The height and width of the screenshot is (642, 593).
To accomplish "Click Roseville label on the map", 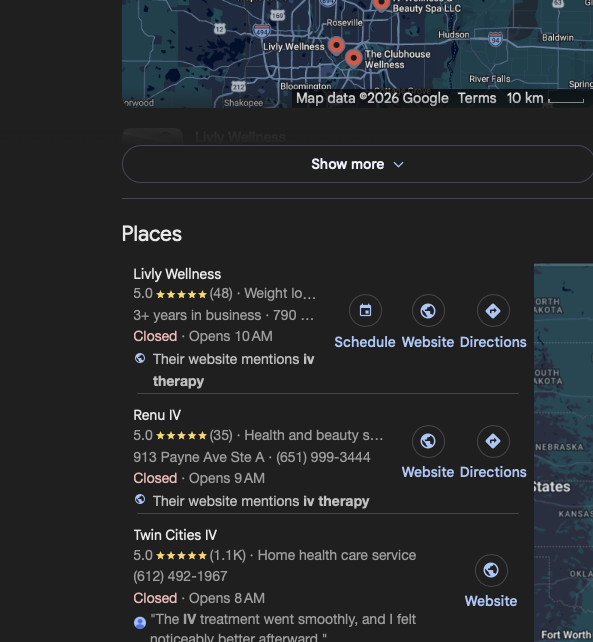I will click(344, 23).
